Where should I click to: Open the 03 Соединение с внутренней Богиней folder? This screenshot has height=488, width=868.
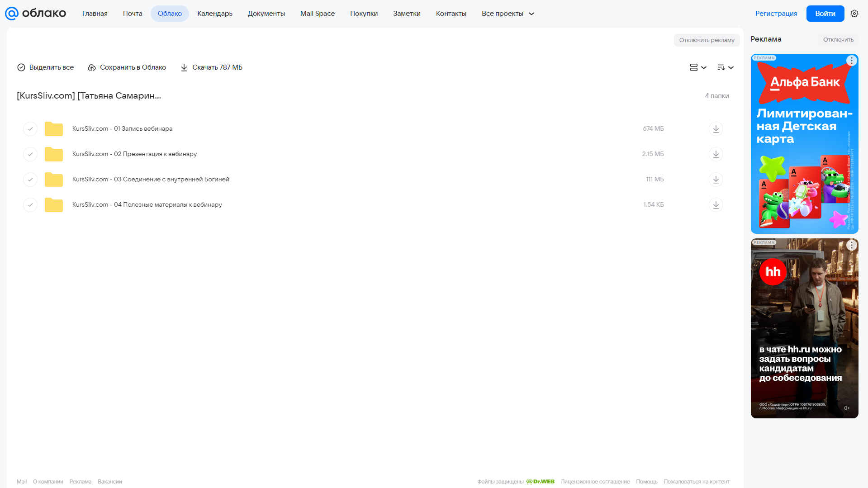pos(151,180)
